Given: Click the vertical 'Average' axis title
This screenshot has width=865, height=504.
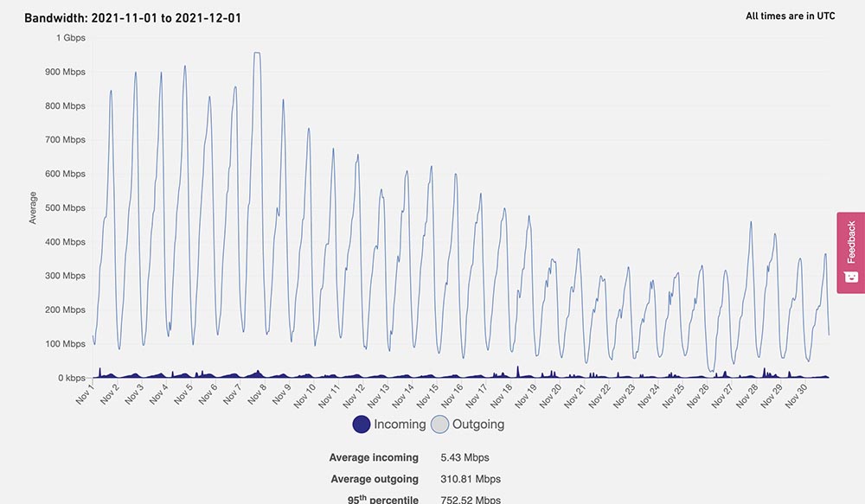Looking at the screenshot, I should pyautogui.click(x=33, y=208).
